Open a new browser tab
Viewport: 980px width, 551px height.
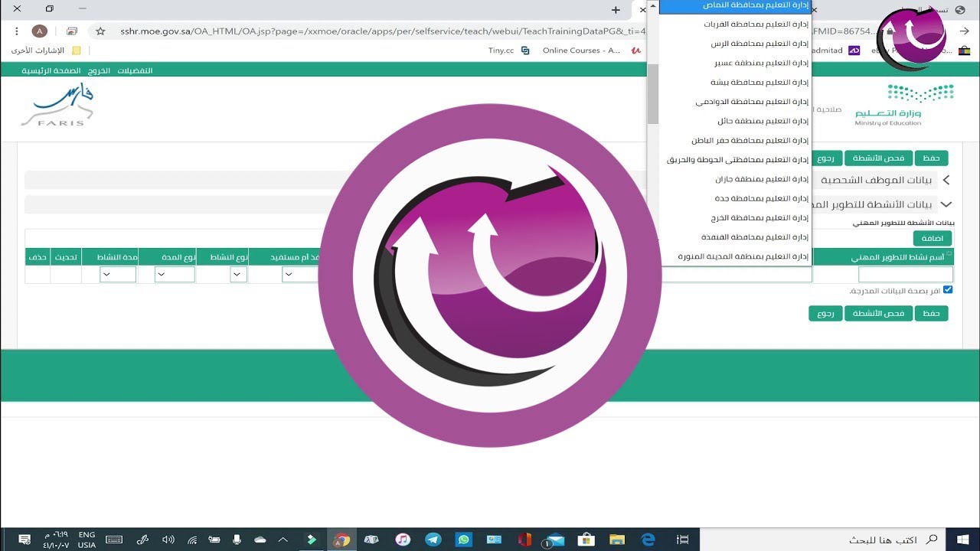click(x=616, y=9)
